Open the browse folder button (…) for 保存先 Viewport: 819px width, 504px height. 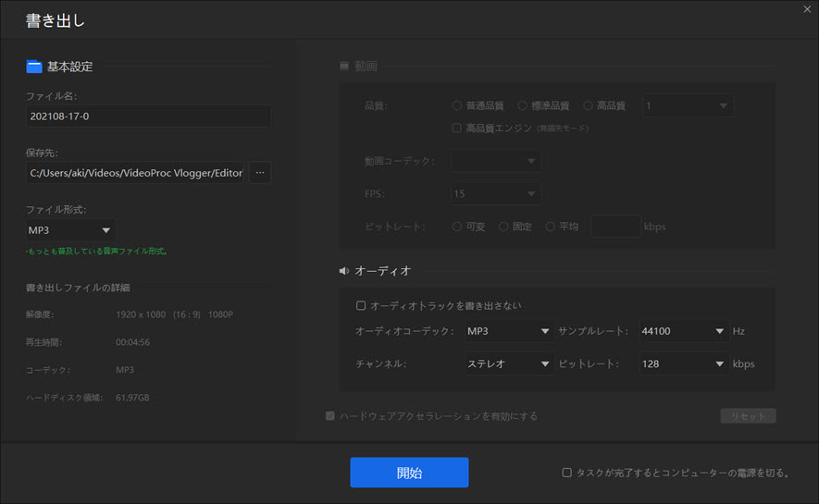[x=260, y=173]
